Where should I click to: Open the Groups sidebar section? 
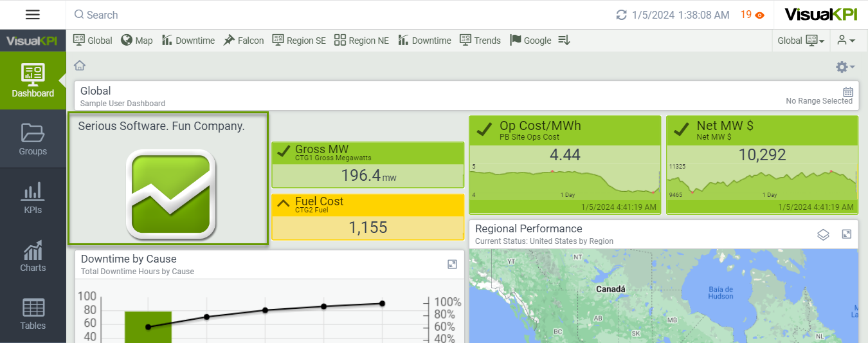coord(33,139)
